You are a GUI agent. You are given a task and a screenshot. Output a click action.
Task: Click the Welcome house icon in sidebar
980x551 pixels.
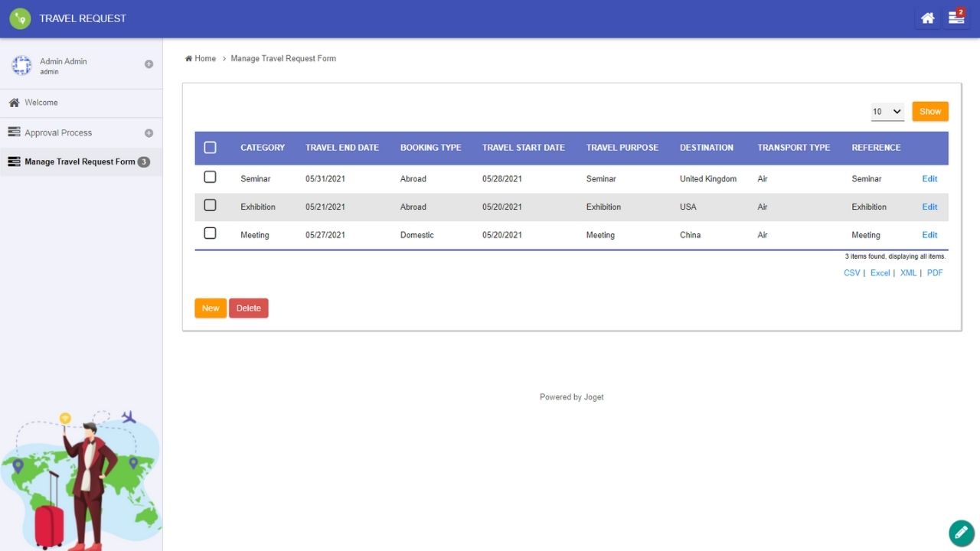14,103
